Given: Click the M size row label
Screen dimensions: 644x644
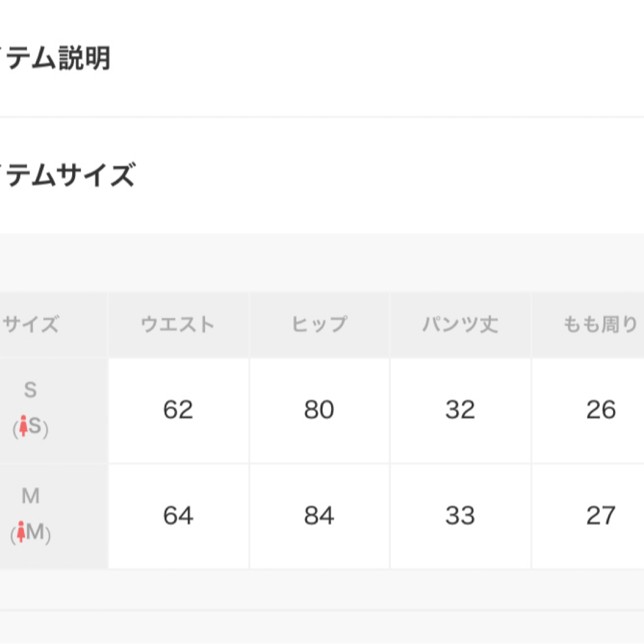Looking at the screenshot, I should coord(30,496).
